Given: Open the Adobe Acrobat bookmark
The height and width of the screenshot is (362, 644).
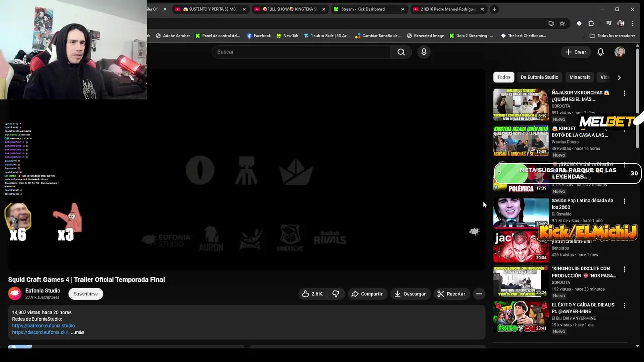Looking at the screenshot, I should [173, 36].
